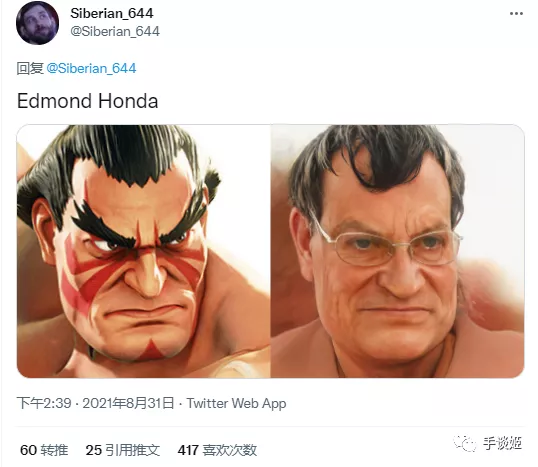Click the 25 quote tweet count number
Viewport: 538px width, 467px height.
(94, 450)
